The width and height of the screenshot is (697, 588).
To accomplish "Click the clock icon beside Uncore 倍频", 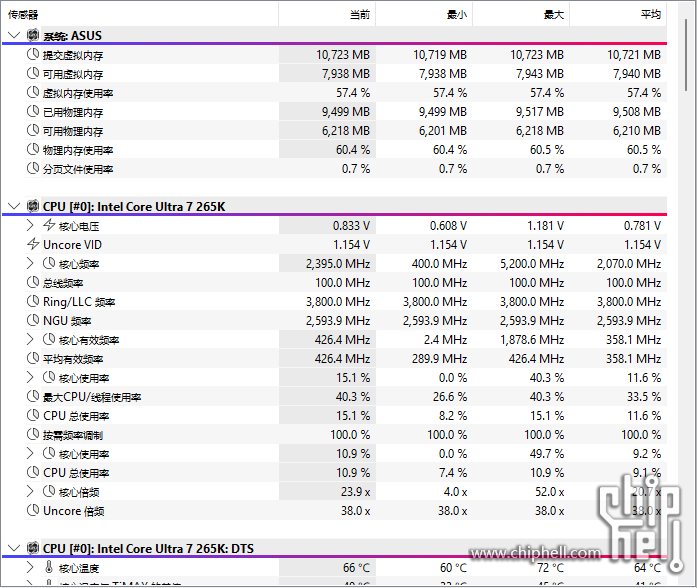I will (33, 510).
